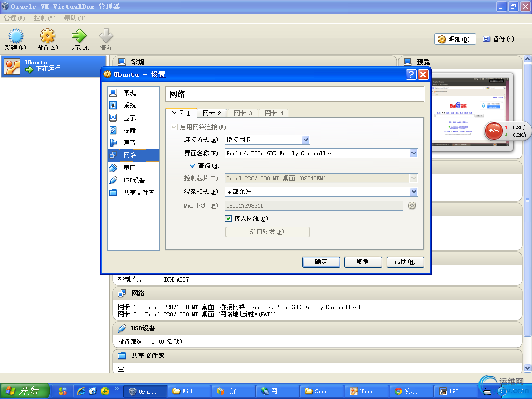Click the 帮助 button in dialog
This screenshot has height=399, width=532.
(405, 262)
